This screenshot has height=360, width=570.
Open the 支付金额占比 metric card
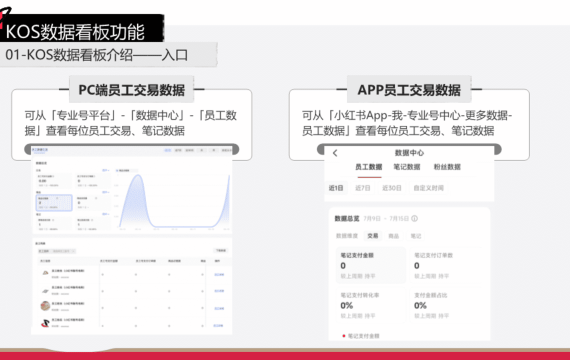pos(445,305)
